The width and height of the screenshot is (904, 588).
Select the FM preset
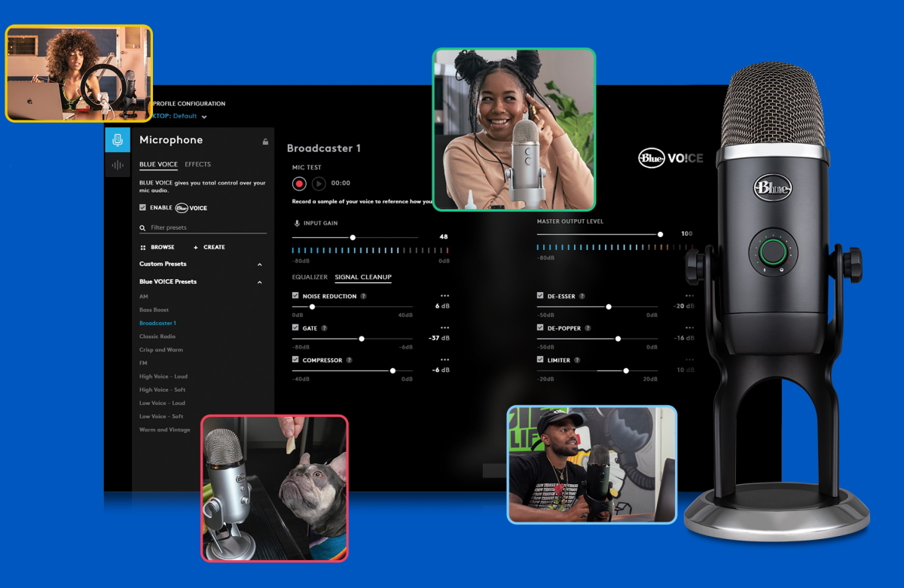point(143,363)
